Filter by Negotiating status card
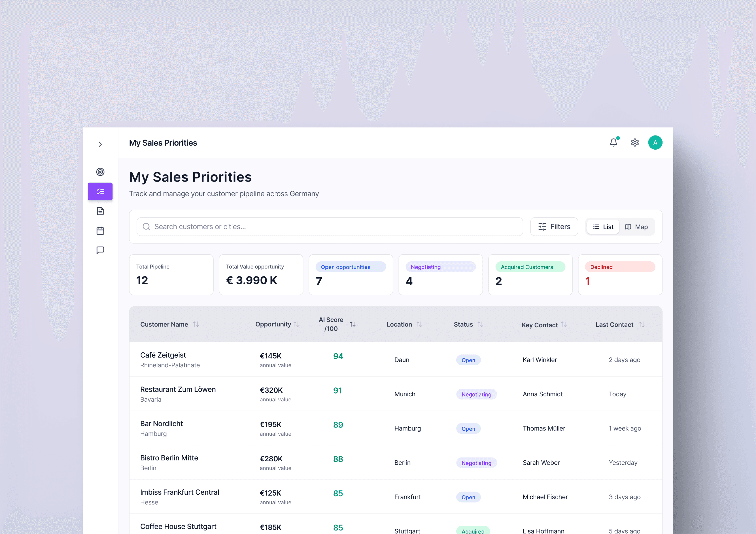This screenshot has height=534, width=756. [440, 275]
